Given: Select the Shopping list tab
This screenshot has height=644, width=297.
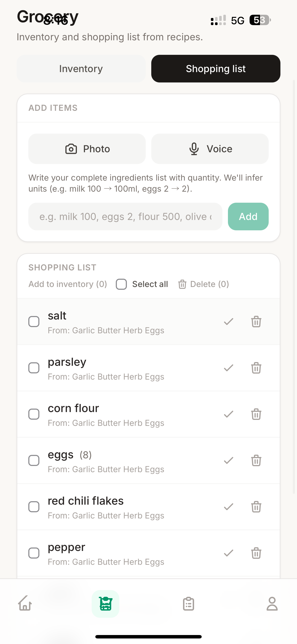Looking at the screenshot, I should coord(215,69).
